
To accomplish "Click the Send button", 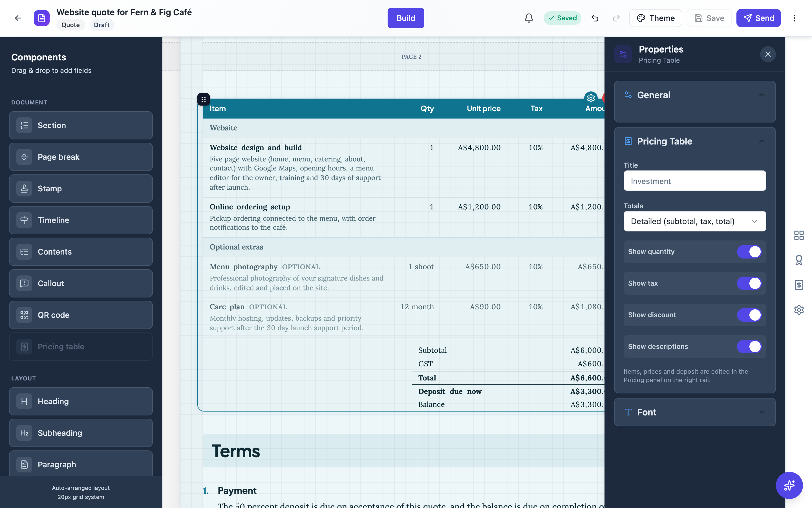I will point(758,18).
